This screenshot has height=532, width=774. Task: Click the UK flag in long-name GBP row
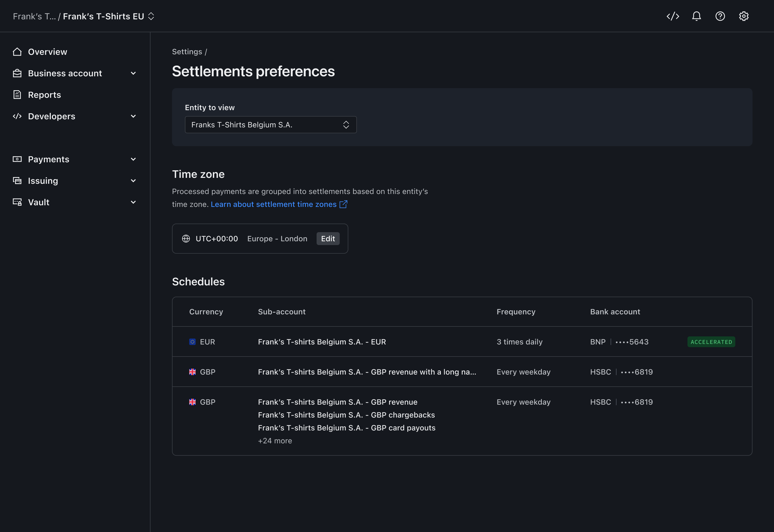pos(192,372)
